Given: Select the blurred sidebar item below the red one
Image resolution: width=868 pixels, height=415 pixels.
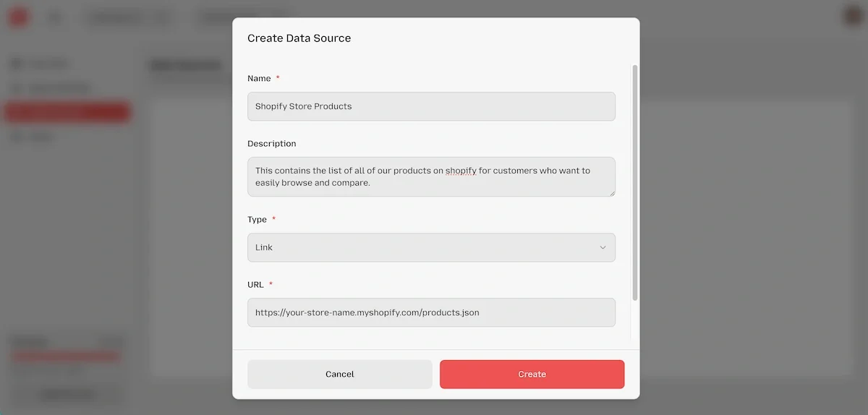Looking at the screenshot, I should click(x=33, y=137).
